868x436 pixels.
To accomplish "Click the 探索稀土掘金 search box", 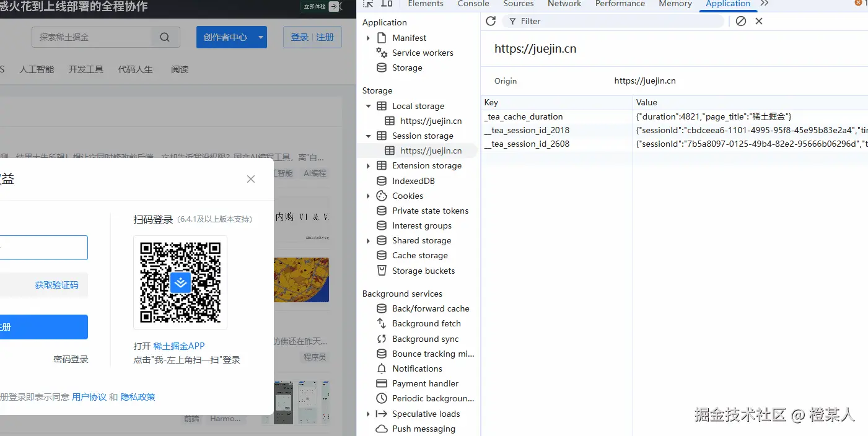I will pos(92,37).
